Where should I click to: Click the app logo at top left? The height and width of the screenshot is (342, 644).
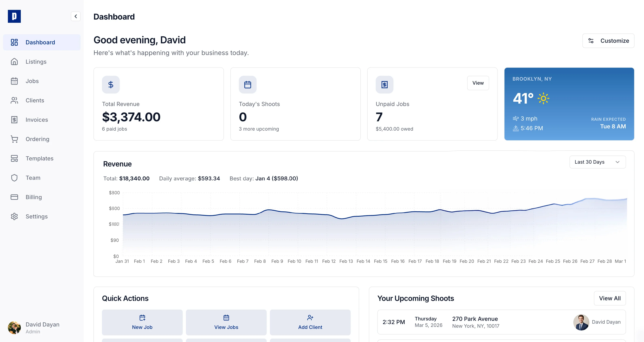pos(14,16)
